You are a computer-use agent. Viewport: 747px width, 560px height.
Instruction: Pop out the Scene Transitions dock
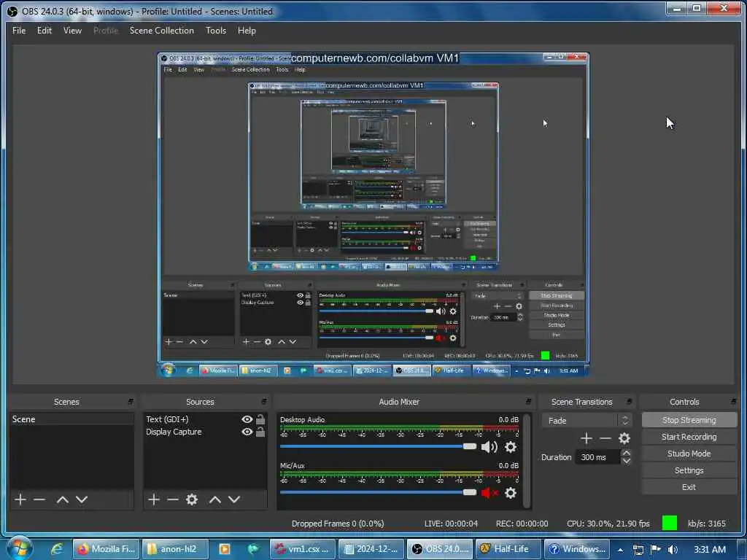[630, 402]
